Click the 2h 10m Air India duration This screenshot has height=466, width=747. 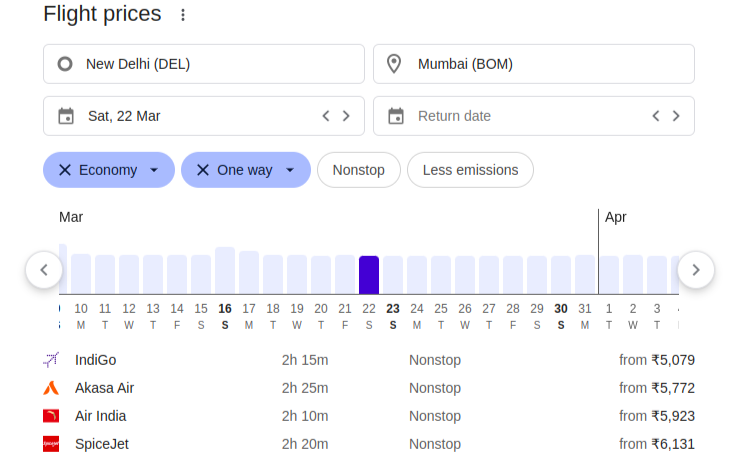(x=305, y=416)
